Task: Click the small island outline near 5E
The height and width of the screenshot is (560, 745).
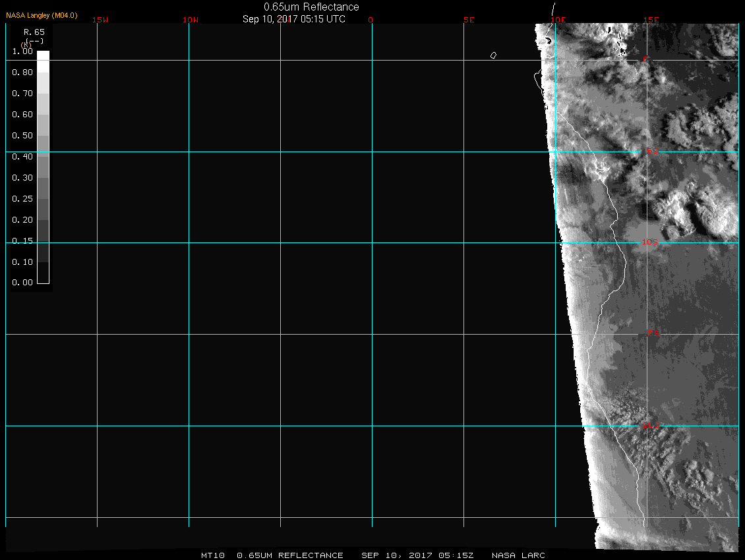Action: click(493, 55)
